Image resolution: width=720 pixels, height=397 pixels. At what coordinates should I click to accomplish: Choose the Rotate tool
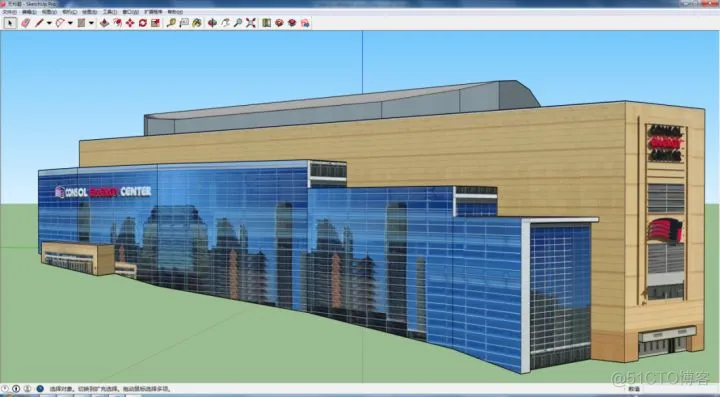143,23
